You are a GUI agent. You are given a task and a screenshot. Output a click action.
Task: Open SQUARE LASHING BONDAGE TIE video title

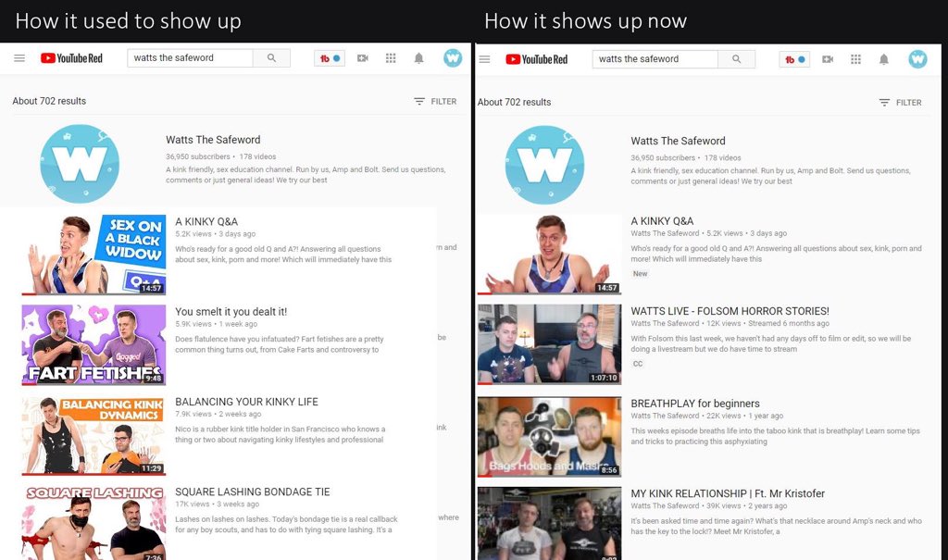pyautogui.click(x=253, y=492)
